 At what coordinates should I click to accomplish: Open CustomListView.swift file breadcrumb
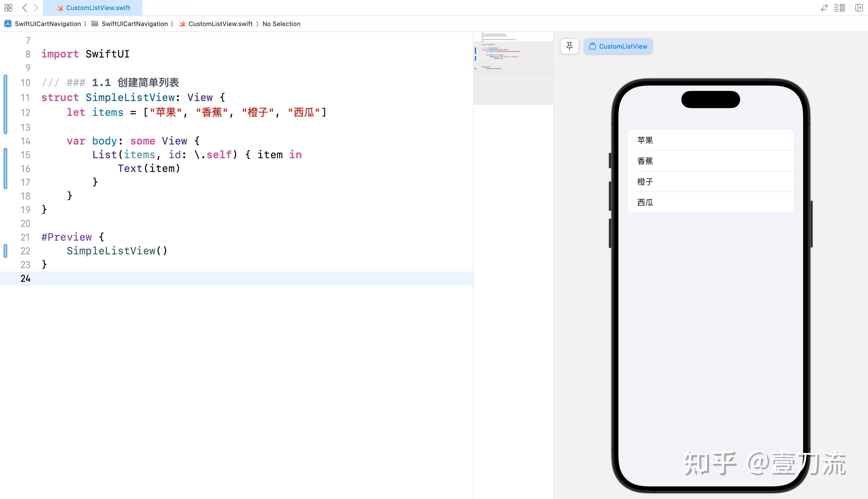220,24
